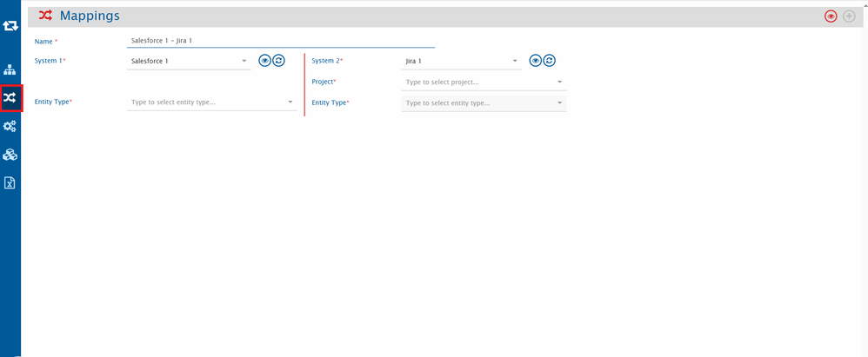
Task: Refresh System 2 with its circular arrows icon
Action: [x=549, y=61]
